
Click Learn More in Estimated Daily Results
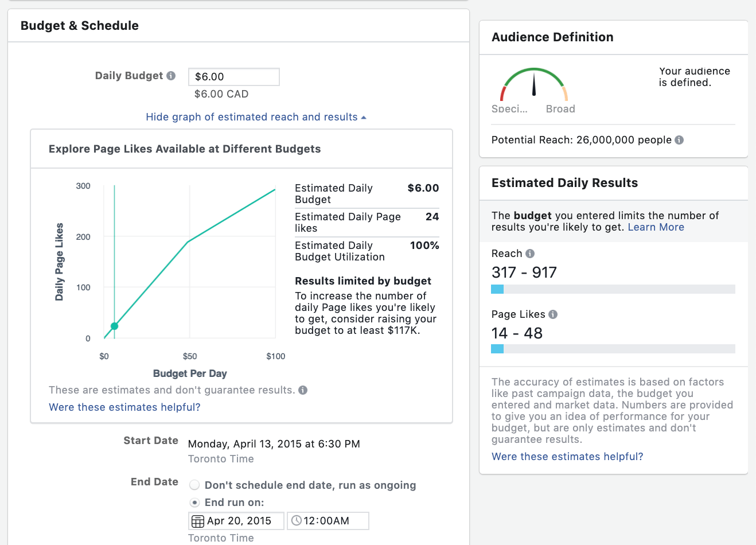[656, 227]
